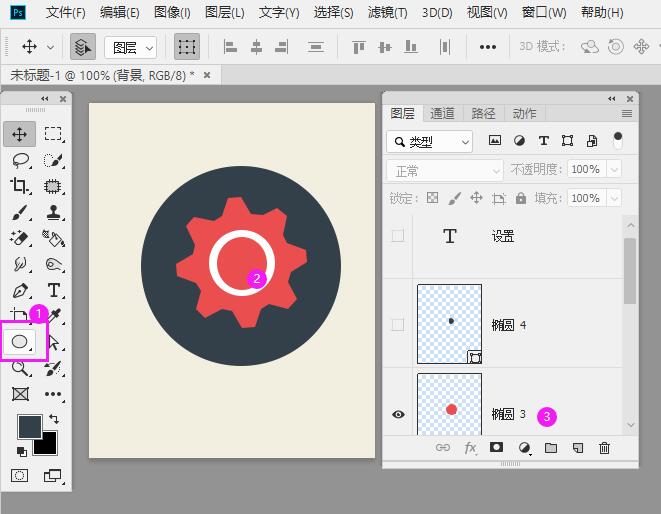
Task: Open layer style fx menu
Action: 470,448
